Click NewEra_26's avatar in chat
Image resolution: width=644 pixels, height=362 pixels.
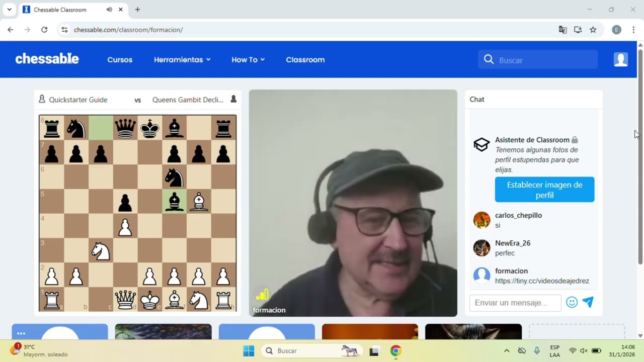[481, 248]
